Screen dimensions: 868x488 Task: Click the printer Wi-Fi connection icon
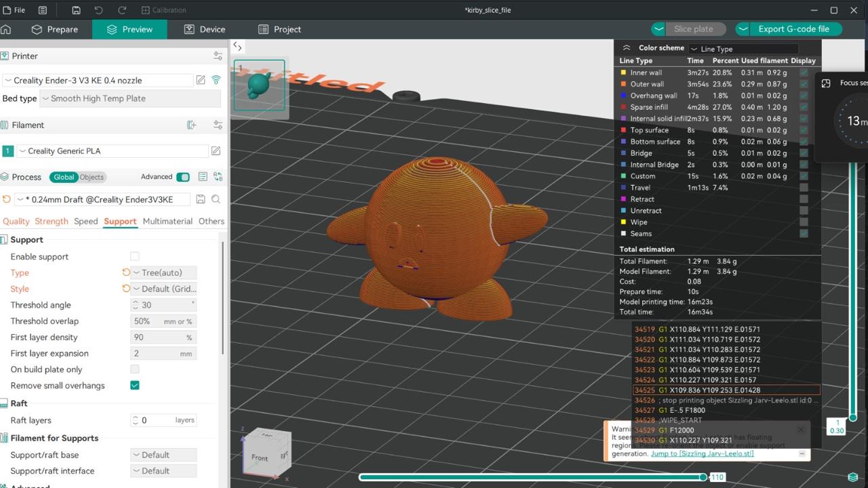click(216, 80)
